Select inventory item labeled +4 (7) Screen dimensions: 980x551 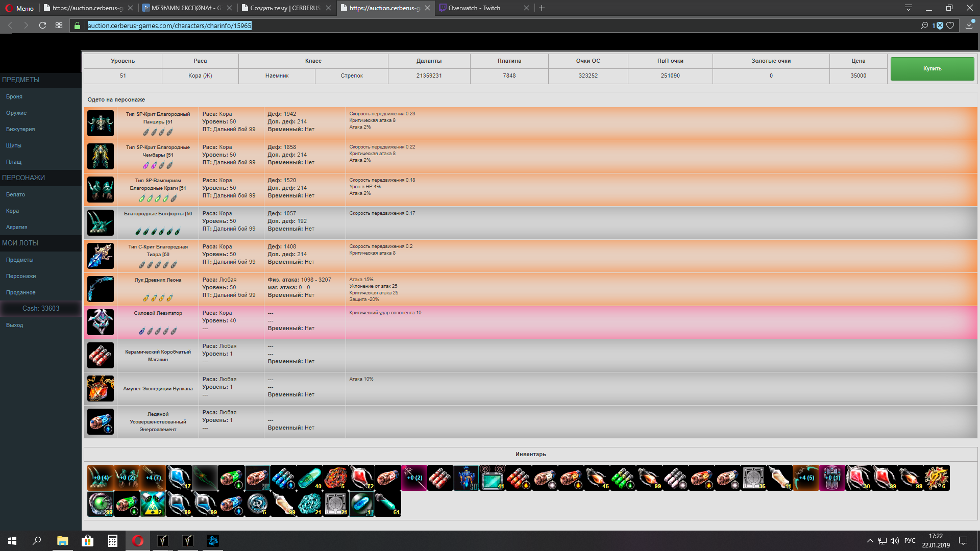(153, 478)
